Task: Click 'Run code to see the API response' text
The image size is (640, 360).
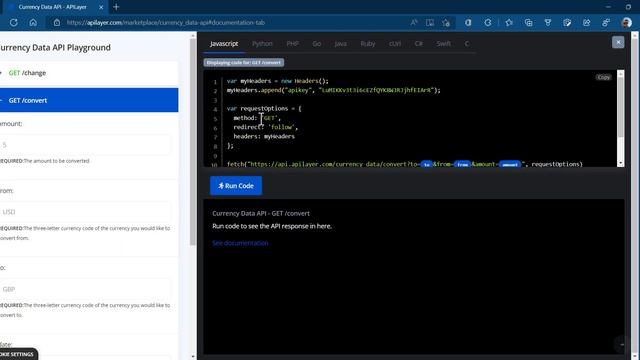Action: click(x=272, y=226)
